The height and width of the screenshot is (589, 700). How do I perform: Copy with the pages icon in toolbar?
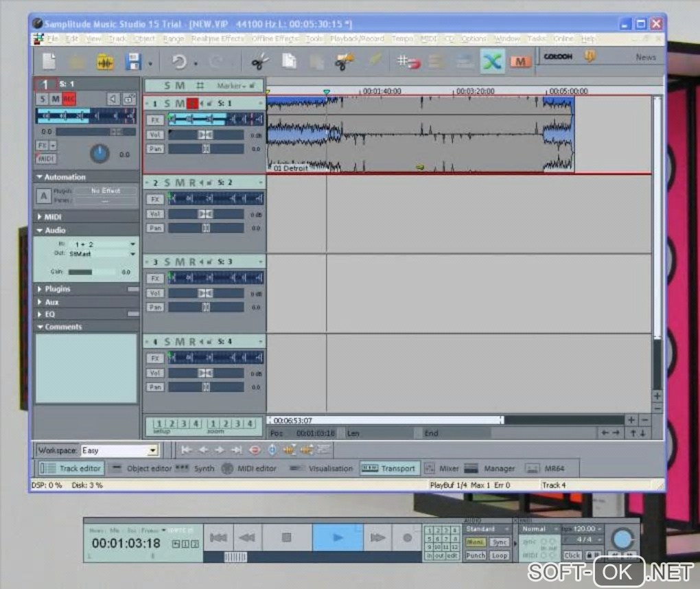[x=289, y=61]
